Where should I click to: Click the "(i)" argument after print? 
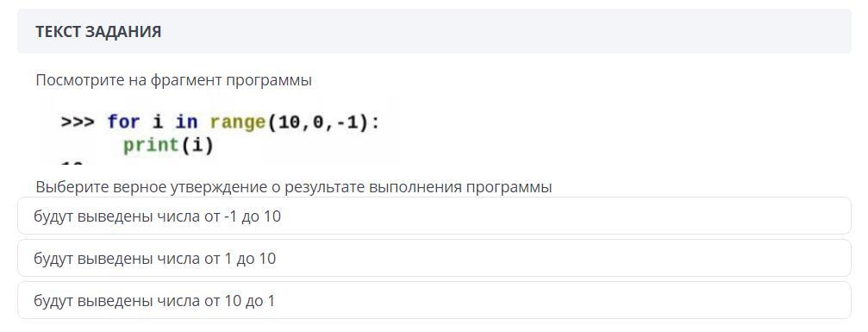(x=196, y=146)
